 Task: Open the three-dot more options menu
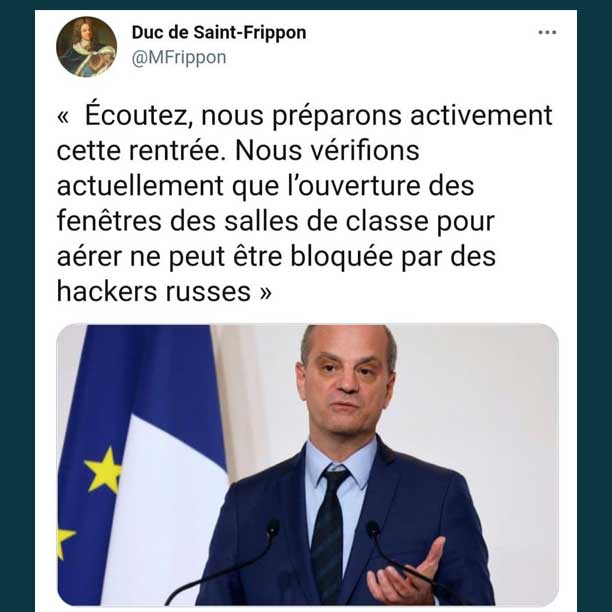[547, 32]
